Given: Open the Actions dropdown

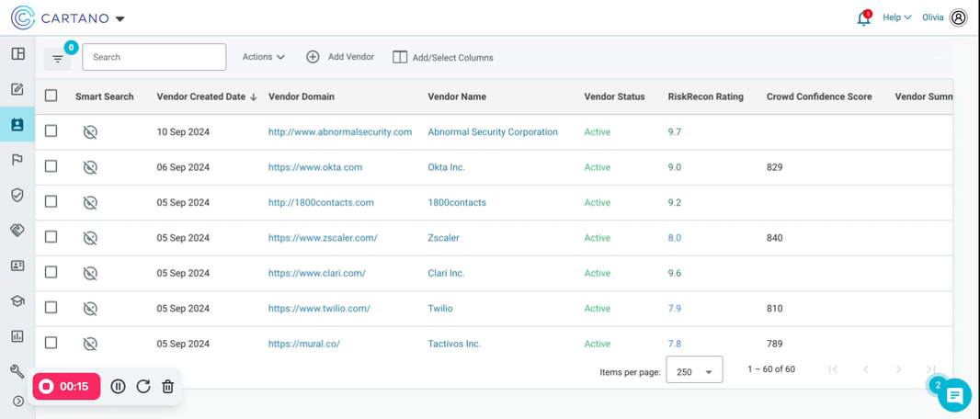Looking at the screenshot, I should click(263, 57).
